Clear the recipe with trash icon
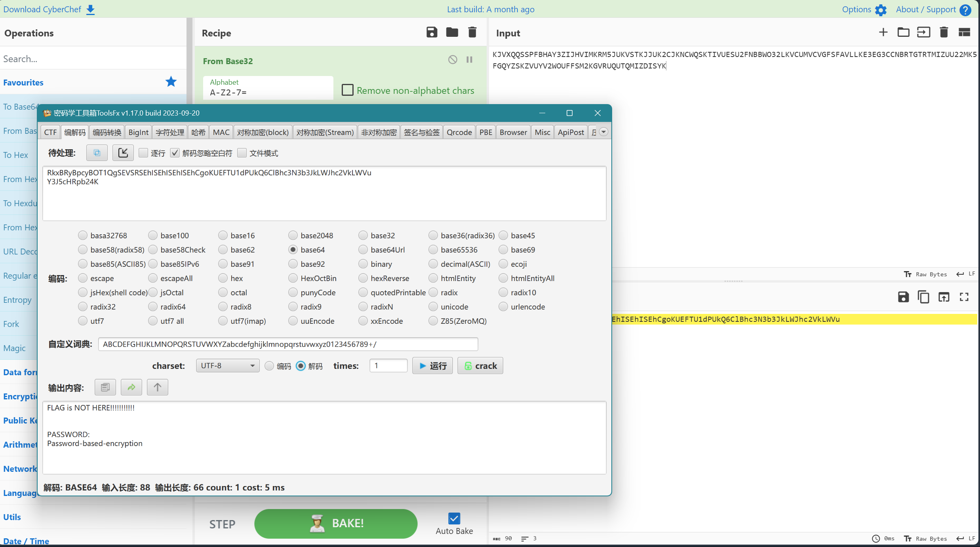This screenshot has height=547, width=980. (x=472, y=32)
